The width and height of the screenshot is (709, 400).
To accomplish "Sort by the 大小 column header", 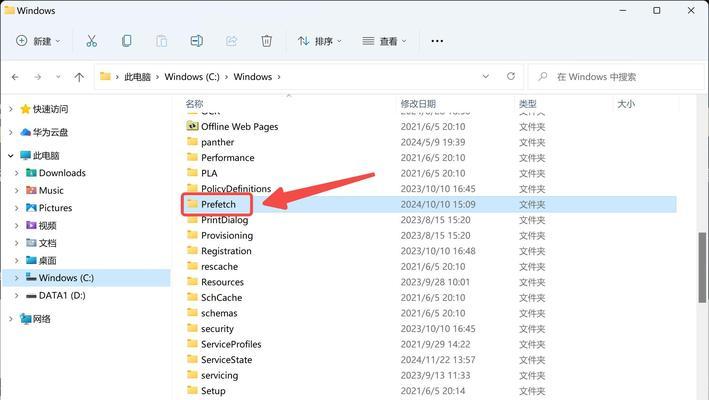I will click(x=626, y=104).
